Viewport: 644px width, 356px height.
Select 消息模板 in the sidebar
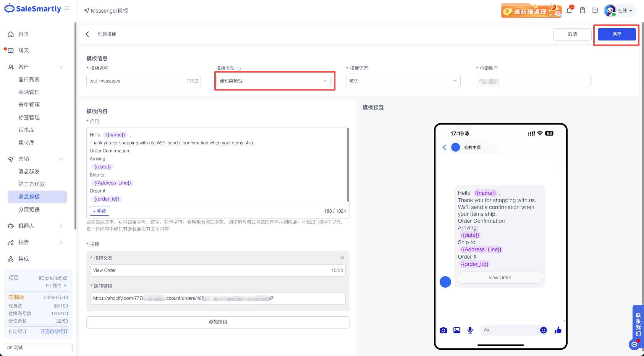(29, 197)
